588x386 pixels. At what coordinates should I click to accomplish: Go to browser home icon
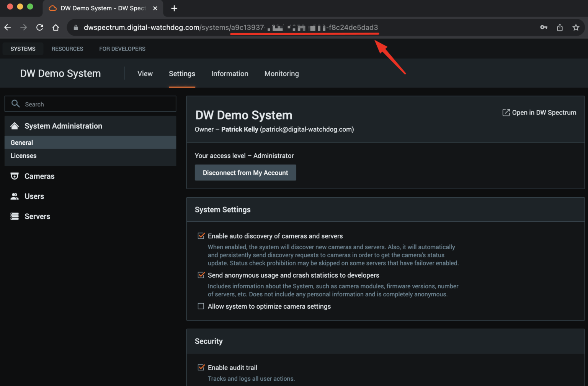tap(56, 28)
